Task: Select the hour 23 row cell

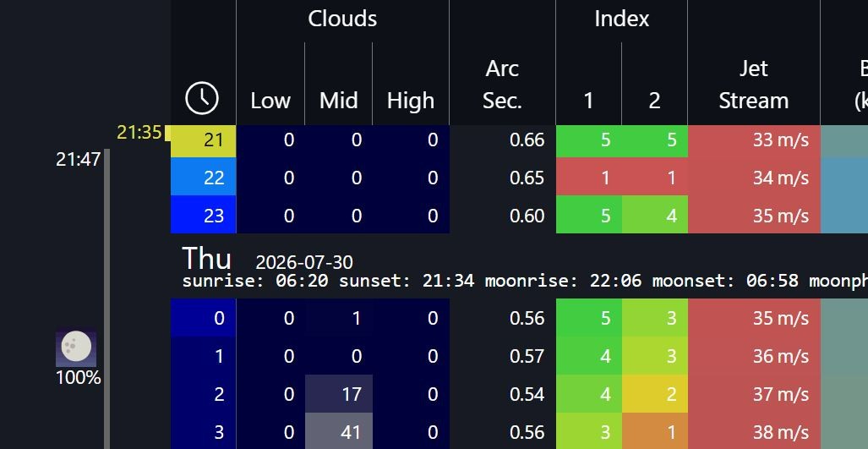Action: (203, 215)
